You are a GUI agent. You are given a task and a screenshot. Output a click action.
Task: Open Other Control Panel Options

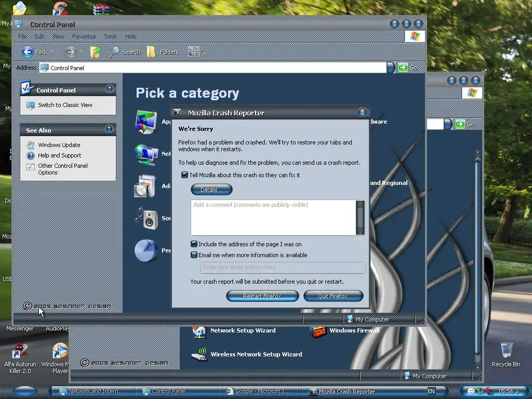(63, 169)
